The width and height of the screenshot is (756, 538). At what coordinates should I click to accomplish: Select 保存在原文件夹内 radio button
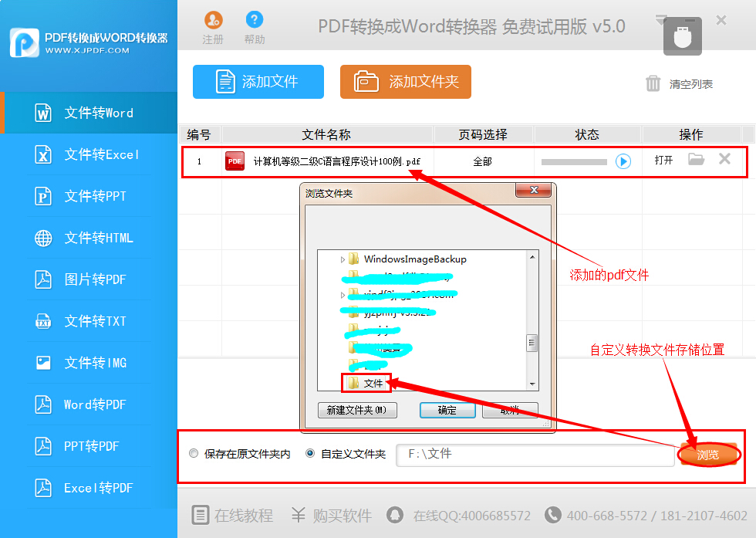pos(194,454)
